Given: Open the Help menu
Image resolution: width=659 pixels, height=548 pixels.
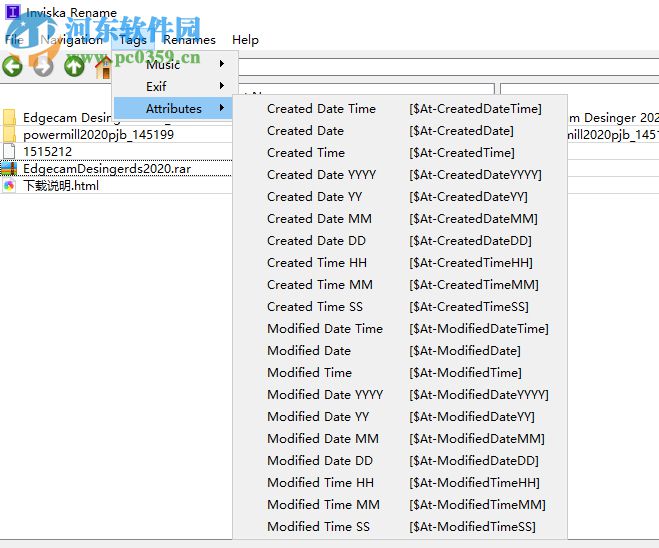Looking at the screenshot, I should point(245,40).
